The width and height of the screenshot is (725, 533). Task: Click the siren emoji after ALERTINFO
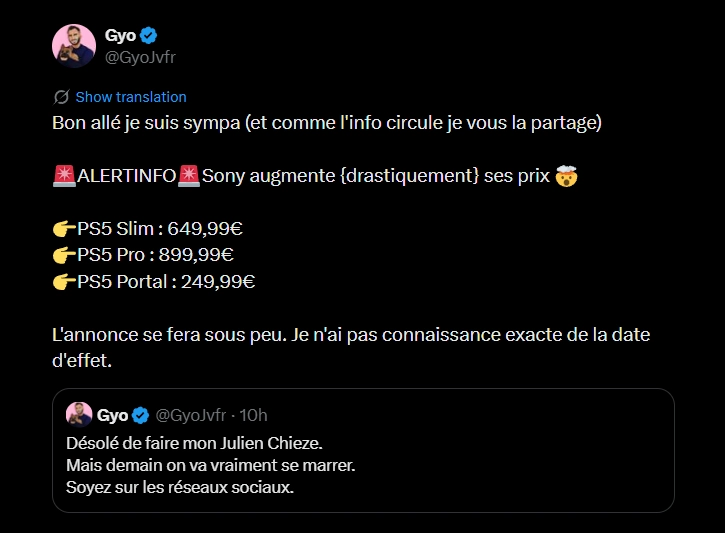point(189,176)
